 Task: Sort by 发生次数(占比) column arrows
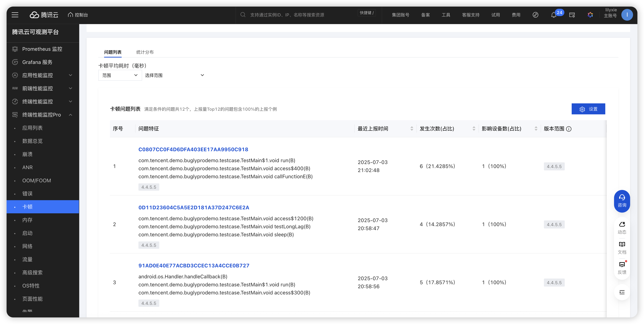pos(474,129)
